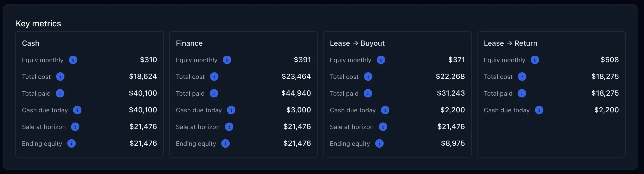Click info icon for Lease Return Total paid
This screenshot has height=174, width=644.
tap(522, 93)
